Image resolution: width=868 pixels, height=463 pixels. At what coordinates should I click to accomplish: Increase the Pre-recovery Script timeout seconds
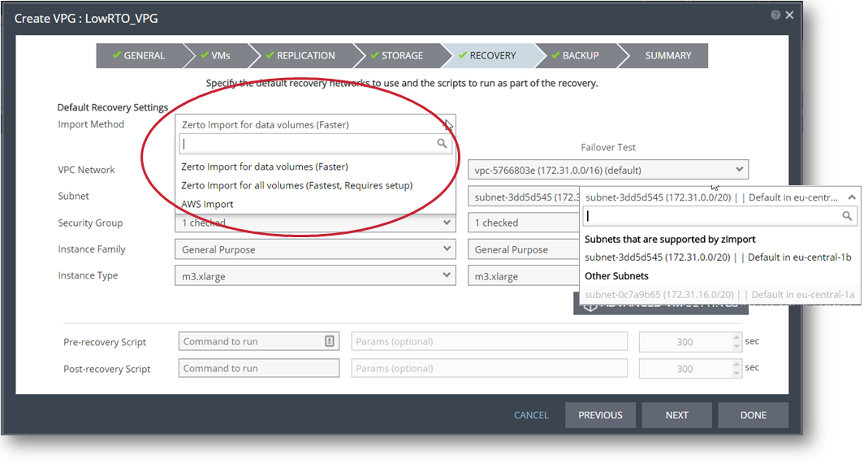736,337
